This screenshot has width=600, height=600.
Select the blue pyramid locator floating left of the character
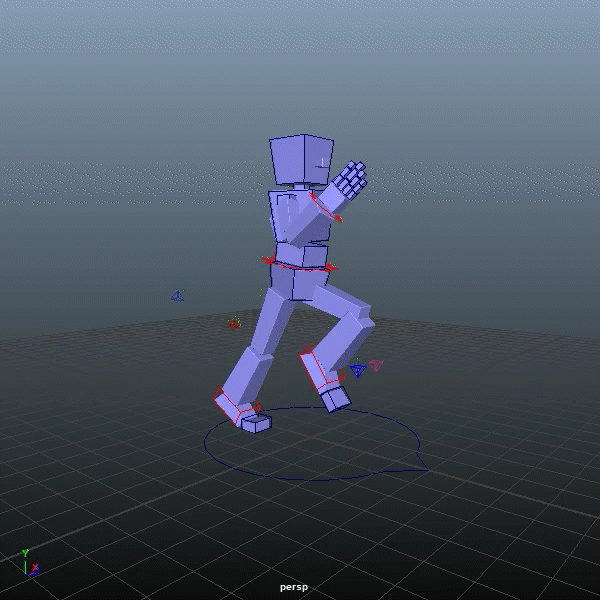(x=177, y=296)
